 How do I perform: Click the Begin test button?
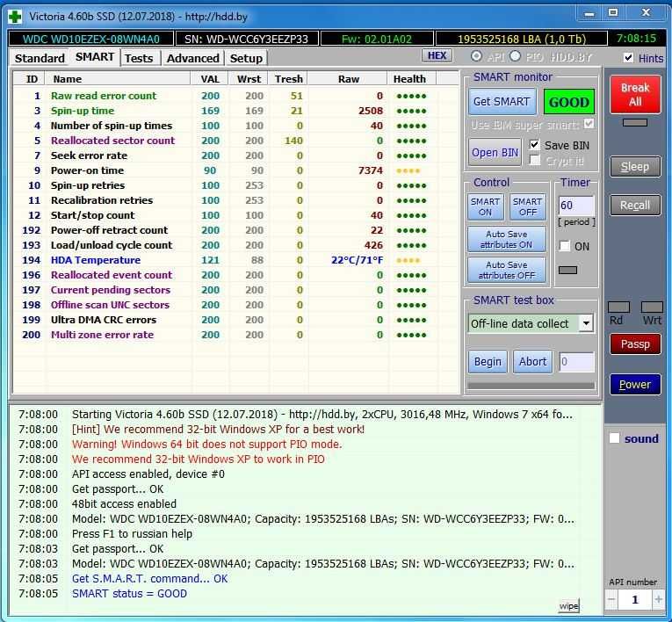[488, 362]
